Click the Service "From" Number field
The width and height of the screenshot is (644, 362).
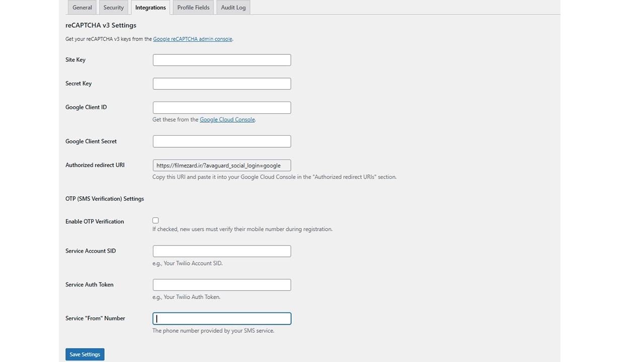click(x=222, y=318)
